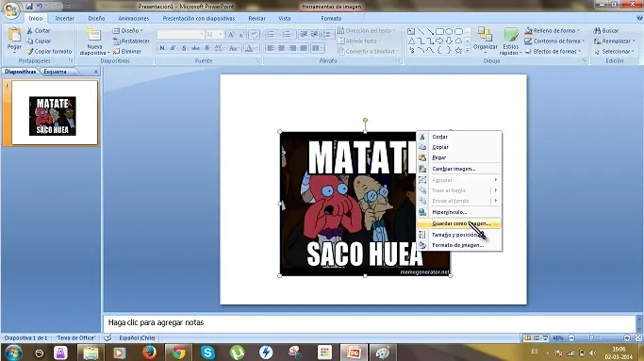Click Copiar in the Portapapeles group

pos(39,41)
